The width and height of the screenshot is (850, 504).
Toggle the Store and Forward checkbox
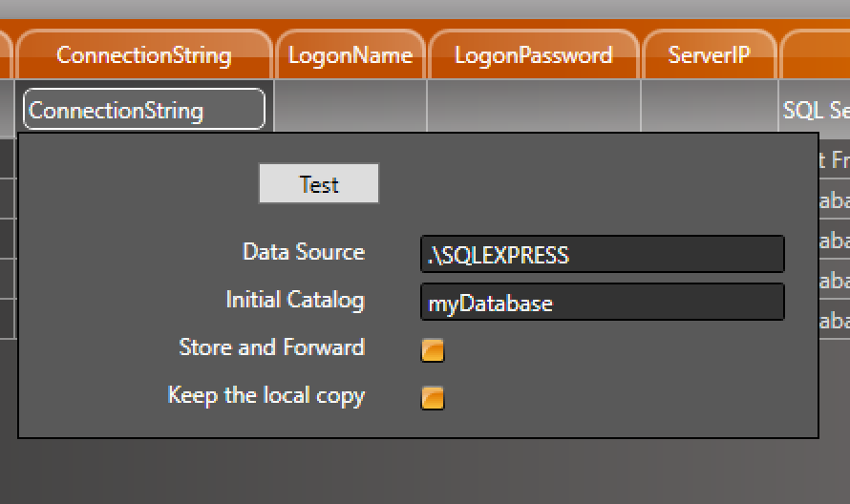(433, 349)
